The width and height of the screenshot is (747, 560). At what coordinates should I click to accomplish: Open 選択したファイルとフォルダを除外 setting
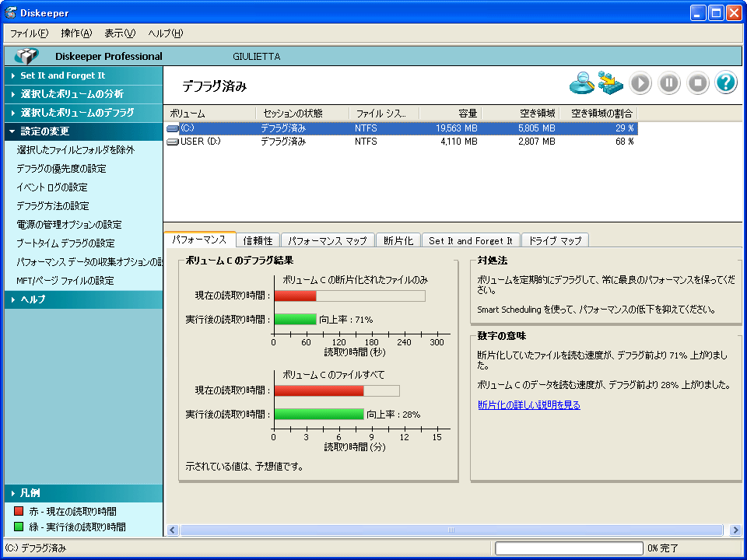tap(75, 150)
